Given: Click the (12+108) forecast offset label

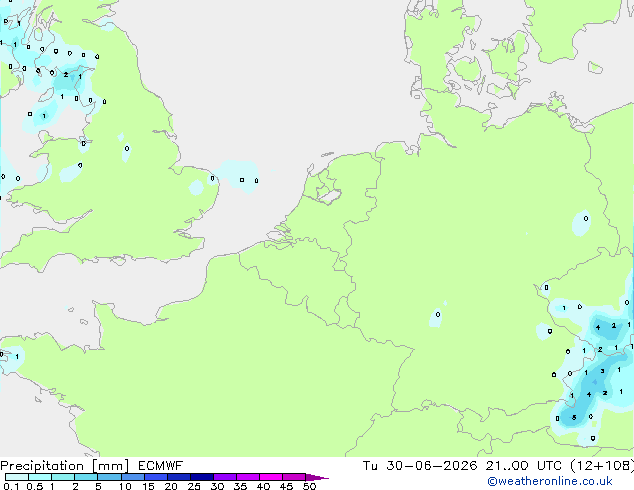Looking at the screenshot, I should pyautogui.click(x=602, y=466).
